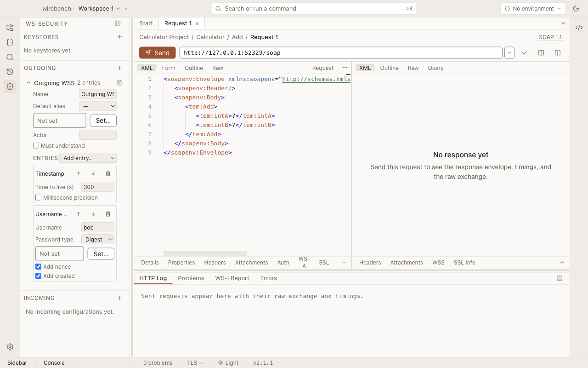Focus the Time to live field

click(x=98, y=187)
